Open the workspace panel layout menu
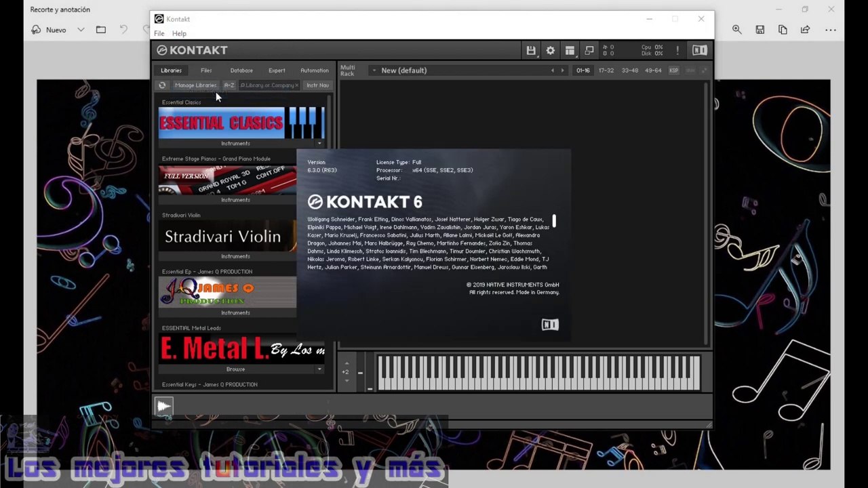The height and width of the screenshot is (488, 868). 570,50
